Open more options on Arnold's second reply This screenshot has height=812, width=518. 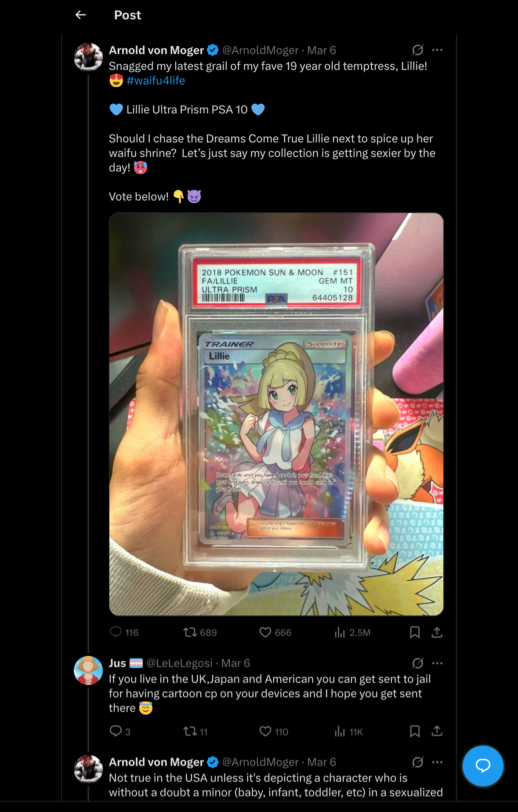[x=437, y=762]
